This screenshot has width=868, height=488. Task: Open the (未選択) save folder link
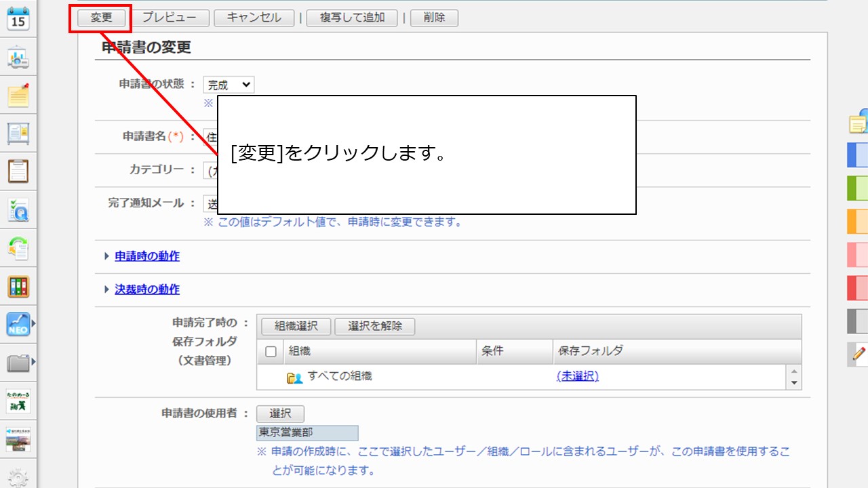pyautogui.click(x=577, y=376)
